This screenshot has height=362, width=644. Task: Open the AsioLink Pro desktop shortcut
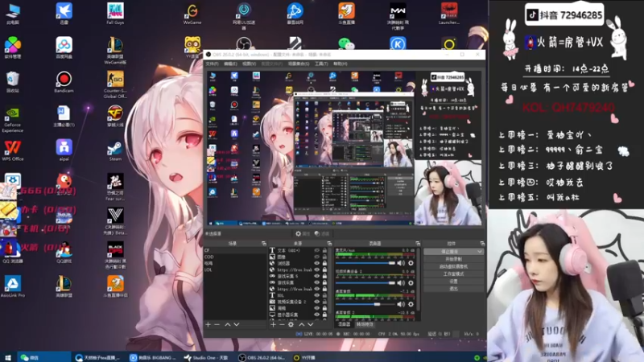(x=13, y=286)
